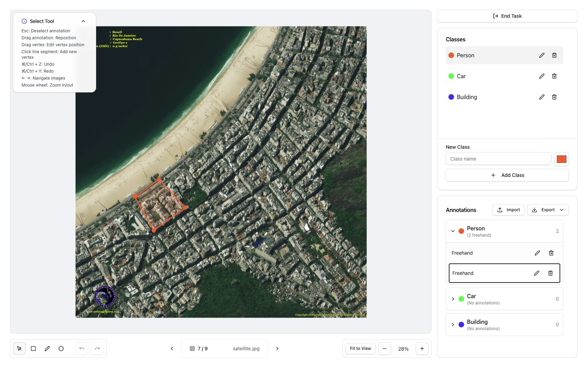Image resolution: width=588 pixels, height=368 pixels.
Task: Select the highlighted second Freehand annotation row
Action: 504,273
